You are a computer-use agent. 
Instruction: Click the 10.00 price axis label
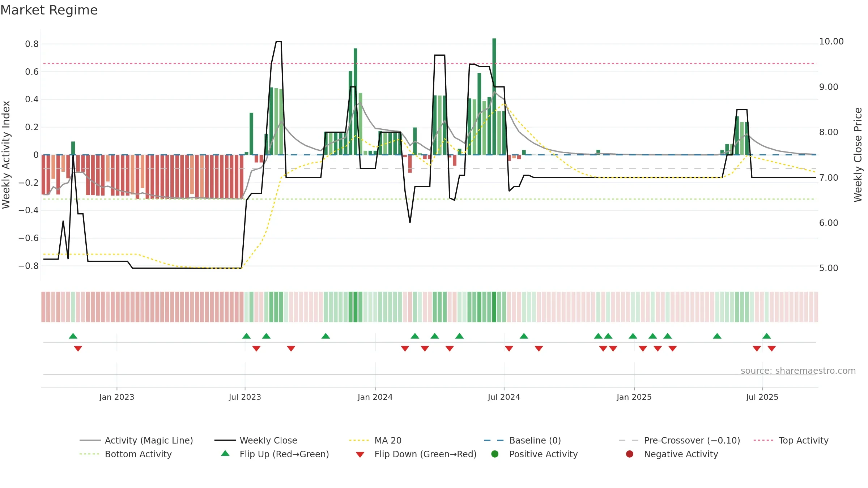tap(831, 42)
